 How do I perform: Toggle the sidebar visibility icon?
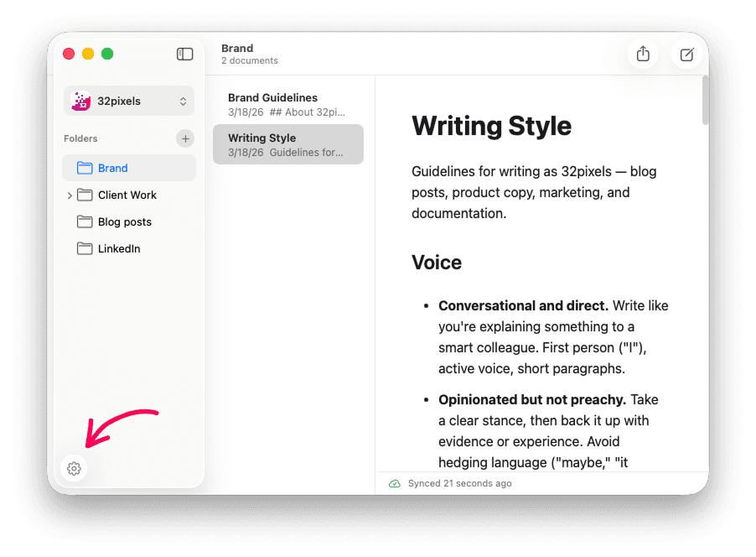[184, 55]
